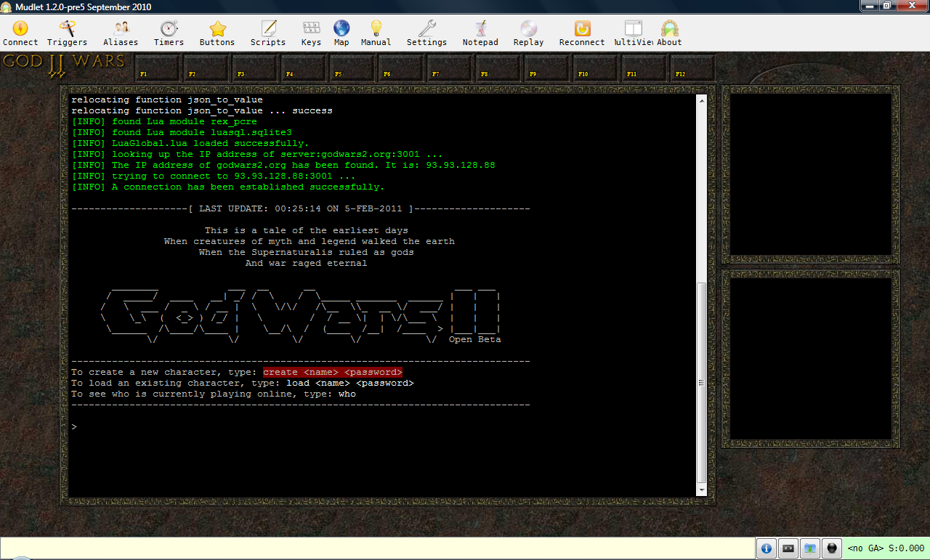
Task: Click the F10 macro button
Action: tap(595, 69)
